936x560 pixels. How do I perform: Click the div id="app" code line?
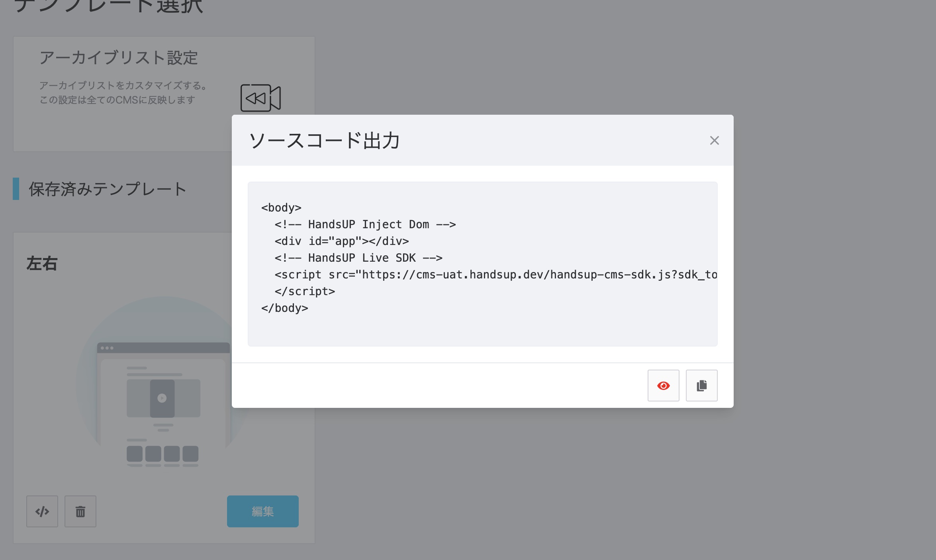(341, 241)
